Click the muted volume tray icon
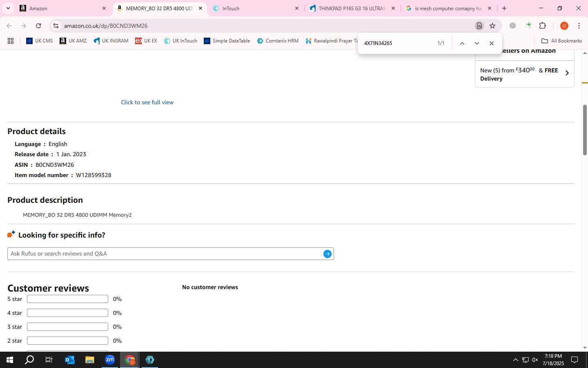 (x=535, y=360)
